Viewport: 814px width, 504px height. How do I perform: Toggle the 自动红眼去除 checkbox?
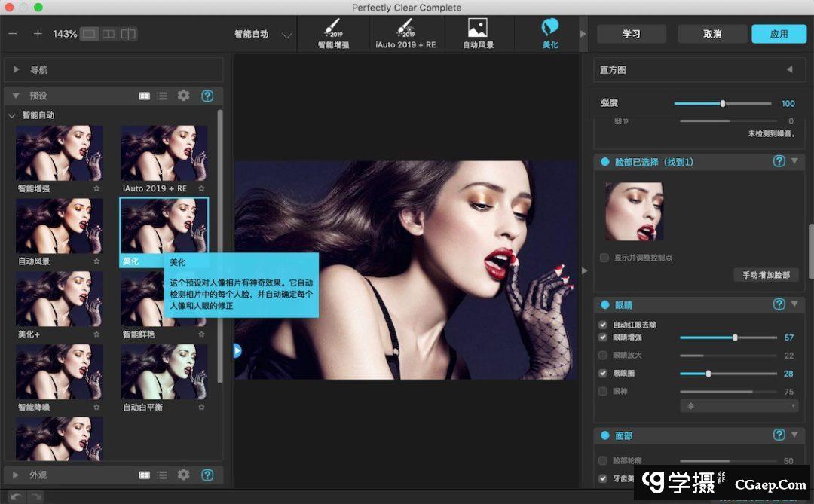coord(603,325)
